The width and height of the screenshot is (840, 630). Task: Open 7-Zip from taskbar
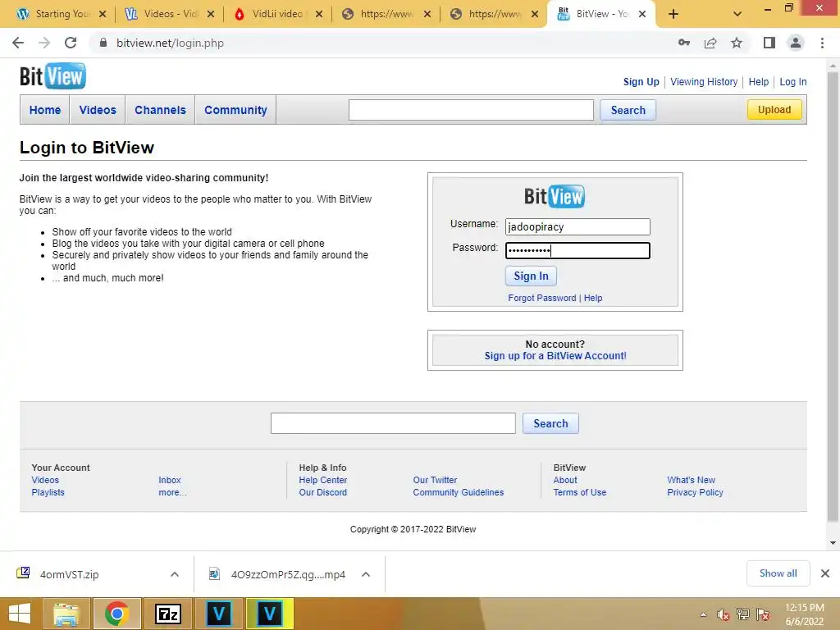(167, 614)
